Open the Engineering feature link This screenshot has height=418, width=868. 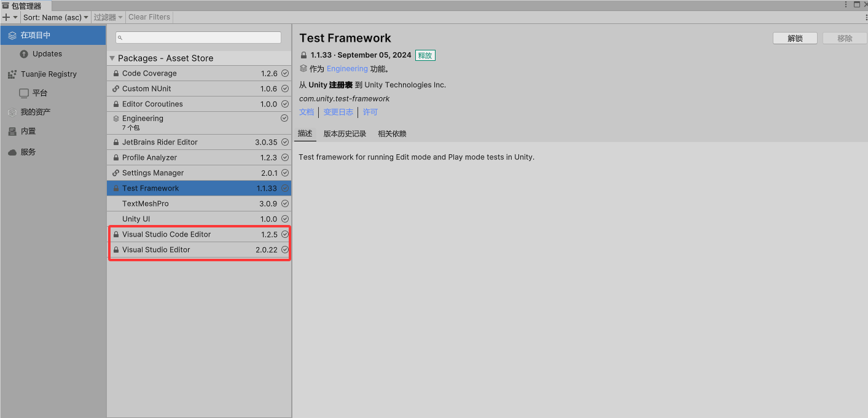pyautogui.click(x=347, y=69)
